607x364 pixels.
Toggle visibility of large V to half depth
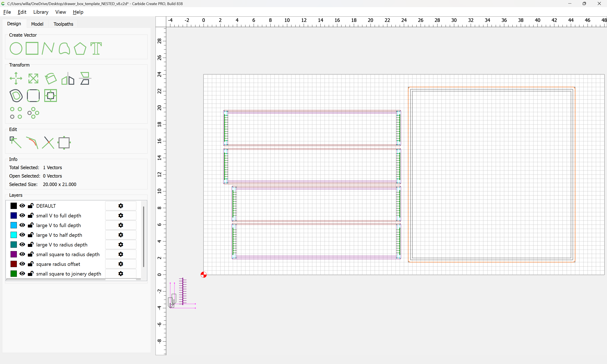[x=22, y=235]
